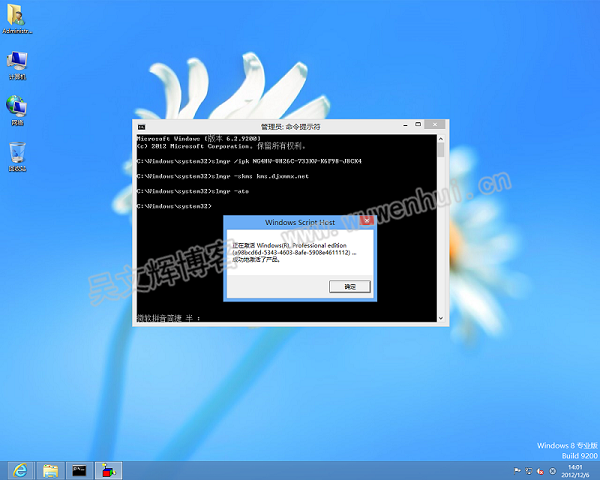This screenshot has width=600, height=480.
Task: Close the Windows Script Host dialog
Action: (365, 221)
